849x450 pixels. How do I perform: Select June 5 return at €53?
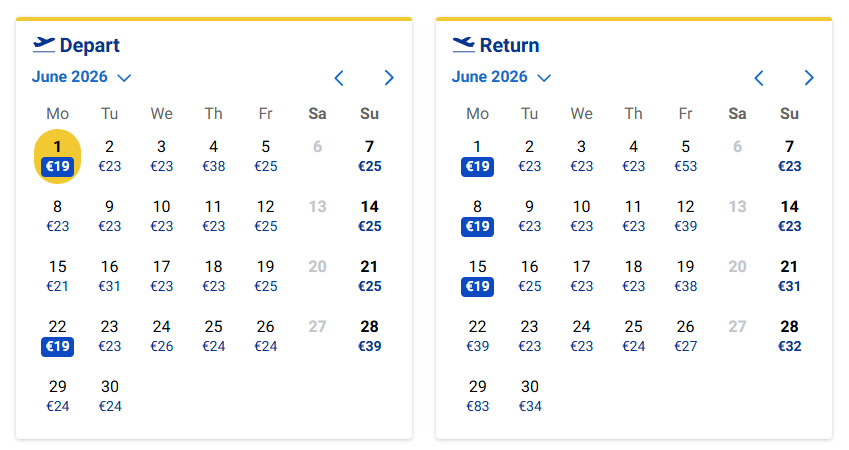pyautogui.click(x=686, y=156)
